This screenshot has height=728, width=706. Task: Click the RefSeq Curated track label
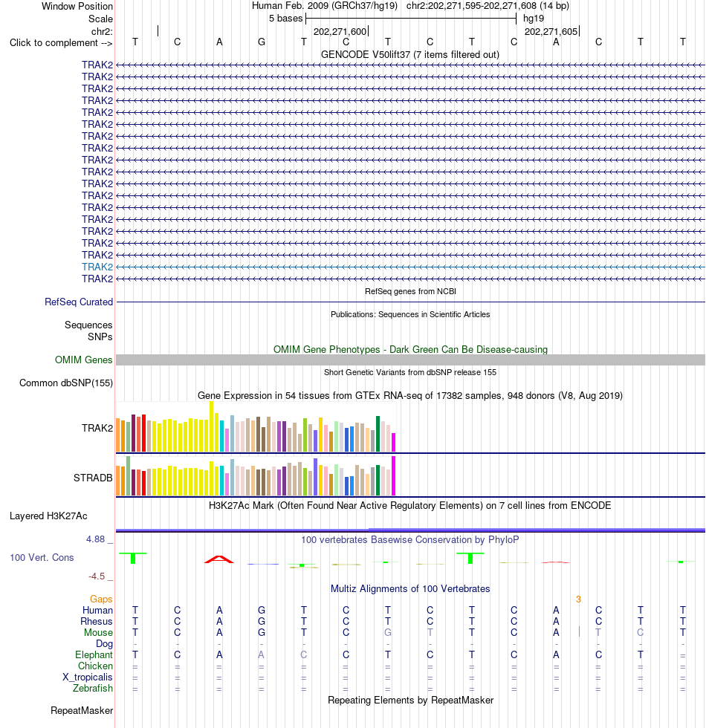tap(79, 302)
